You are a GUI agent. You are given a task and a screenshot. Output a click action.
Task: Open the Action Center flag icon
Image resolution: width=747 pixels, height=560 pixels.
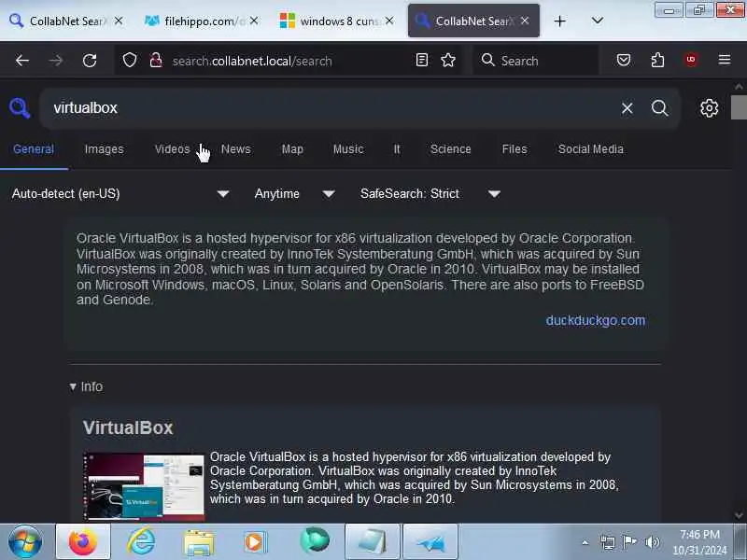tap(629, 542)
